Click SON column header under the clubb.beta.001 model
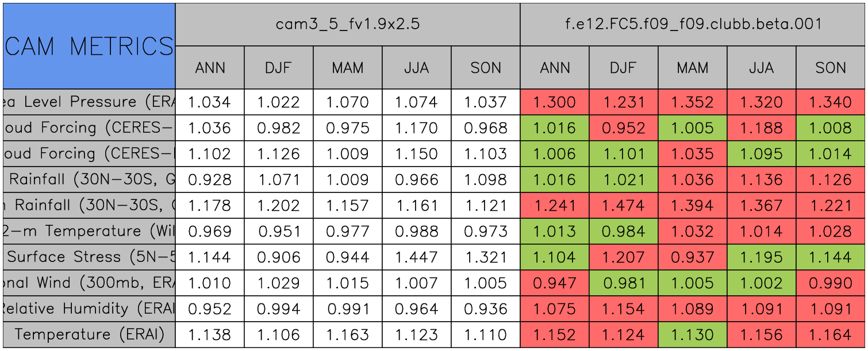 [831, 68]
